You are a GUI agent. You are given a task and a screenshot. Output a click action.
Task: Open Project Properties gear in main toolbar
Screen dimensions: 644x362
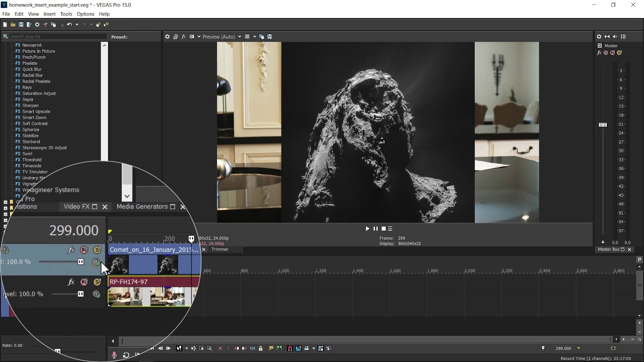coord(37,24)
